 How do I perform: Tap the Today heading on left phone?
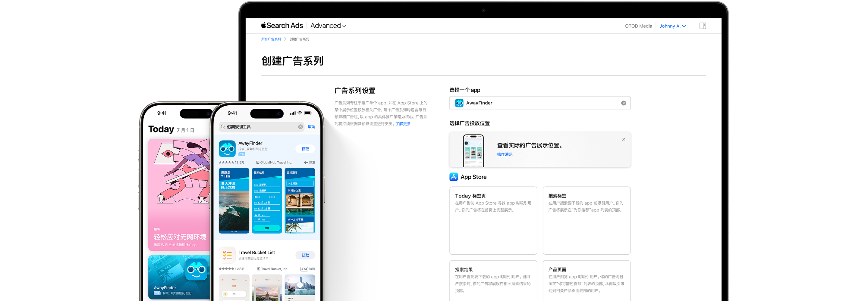coord(161,129)
